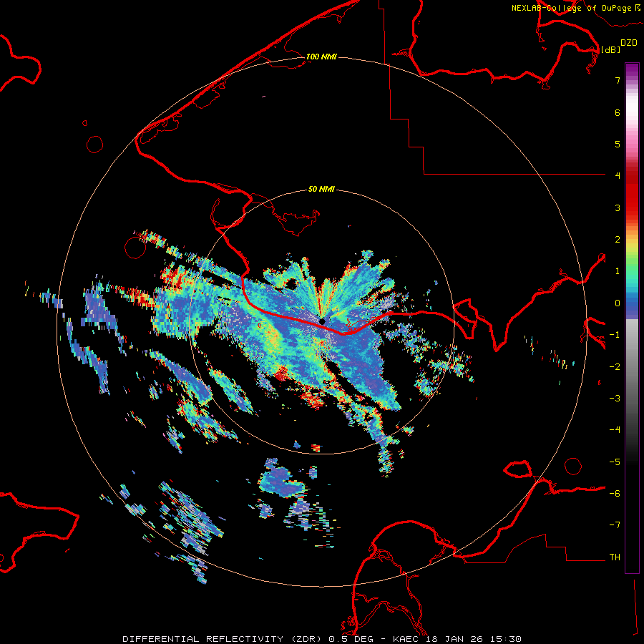Screen dimensions: 644x644
Task: Click the "-6" value on color scale
Action: 615,494
